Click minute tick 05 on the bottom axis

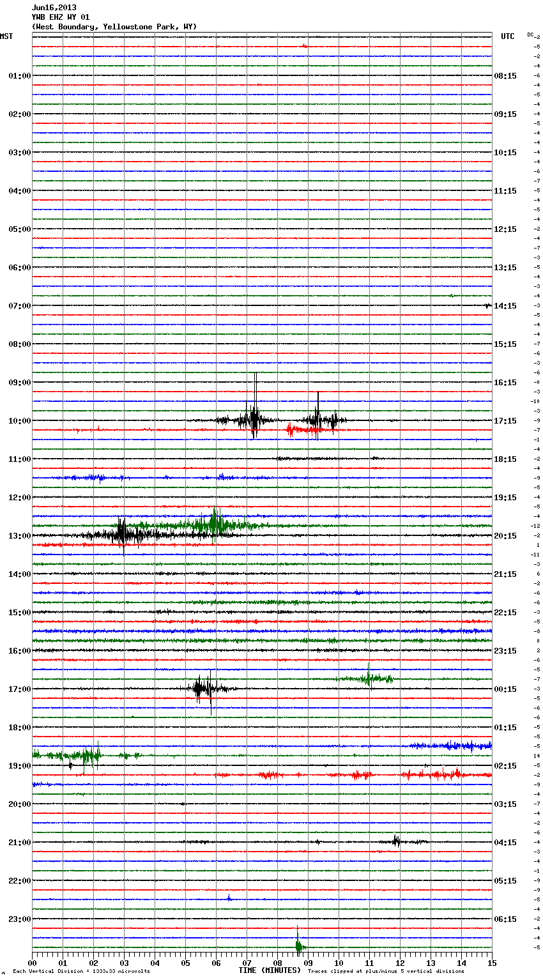(185, 963)
